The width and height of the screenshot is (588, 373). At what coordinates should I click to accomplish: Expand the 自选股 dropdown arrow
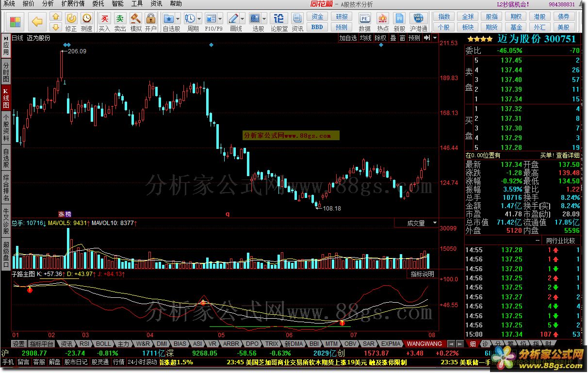tap(178, 19)
